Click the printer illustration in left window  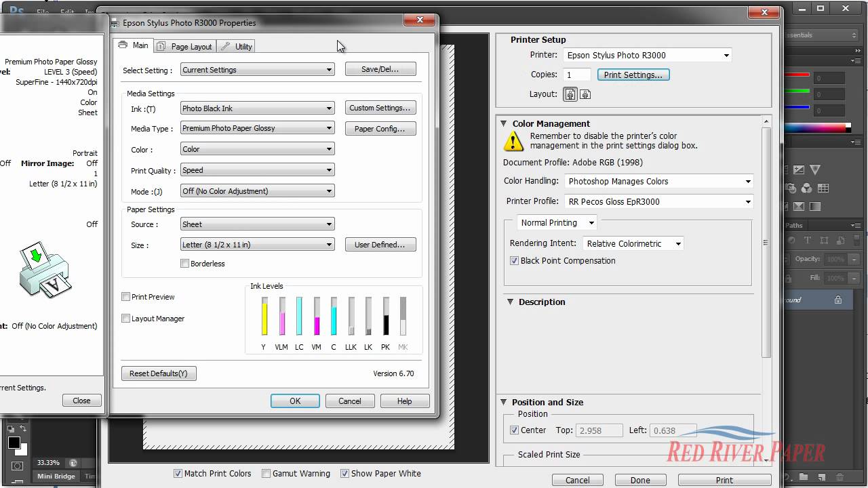click(x=44, y=270)
